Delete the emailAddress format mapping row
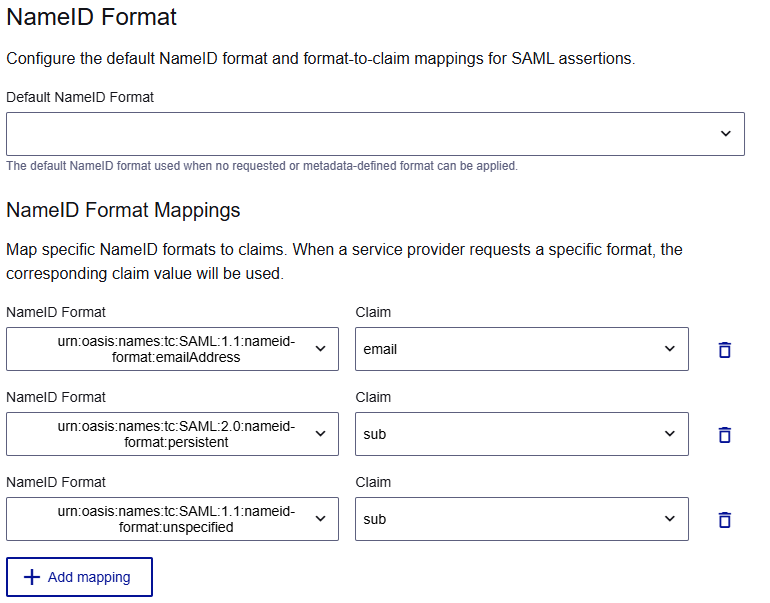 click(x=725, y=350)
